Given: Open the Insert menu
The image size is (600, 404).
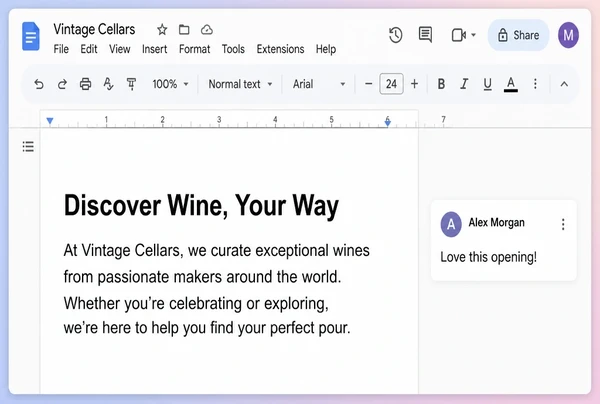Looking at the screenshot, I should pyautogui.click(x=155, y=49).
